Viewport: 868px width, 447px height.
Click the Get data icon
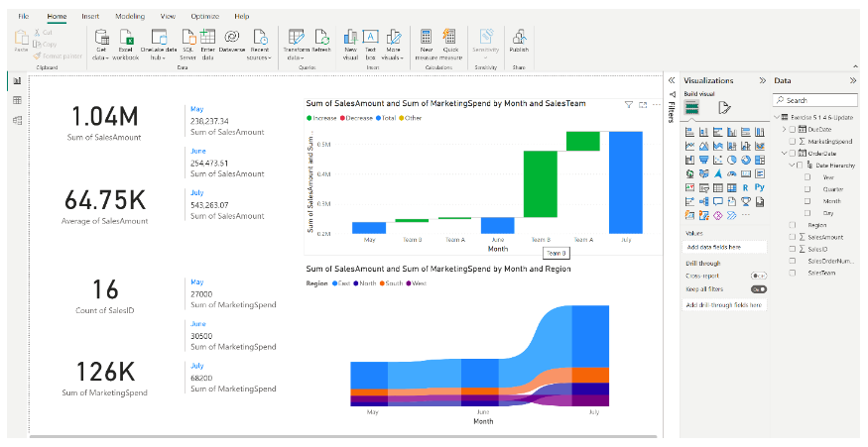point(101,38)
